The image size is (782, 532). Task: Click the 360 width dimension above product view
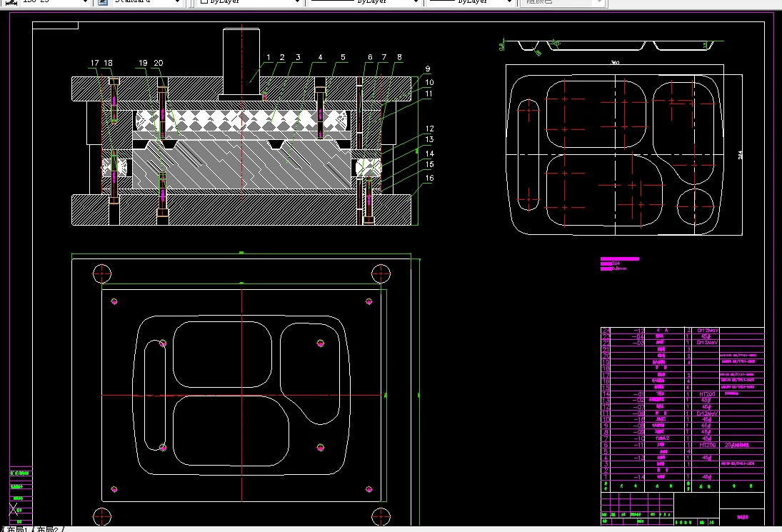[616, 63]
